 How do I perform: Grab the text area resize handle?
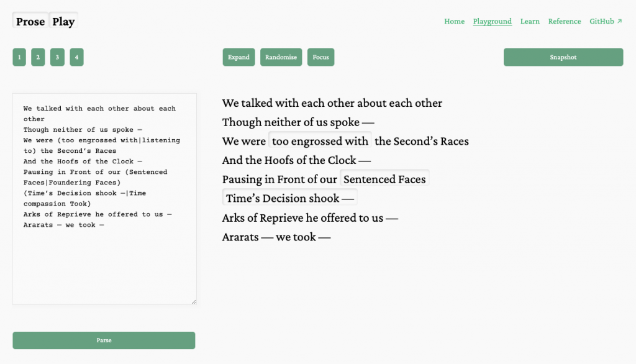(194, 301)
